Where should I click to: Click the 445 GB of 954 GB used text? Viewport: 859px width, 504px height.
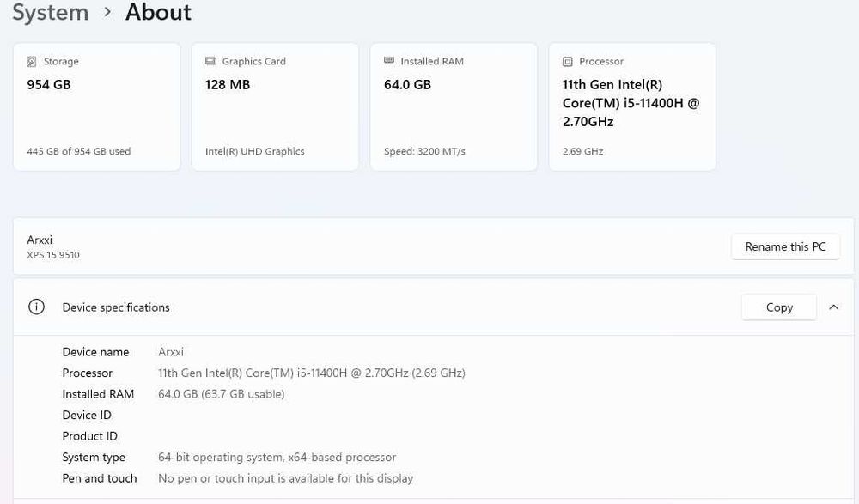(78, 152)
